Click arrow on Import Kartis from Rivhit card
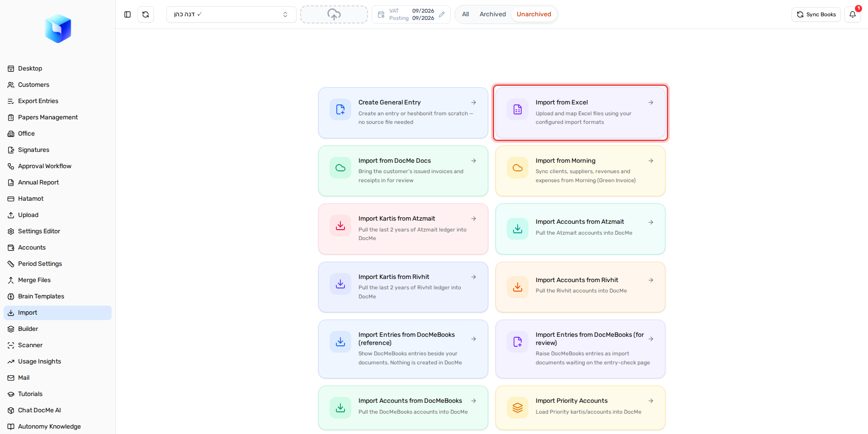Image resolution: width=868 pixels, height=434 pixels. (x=473, y=277)
